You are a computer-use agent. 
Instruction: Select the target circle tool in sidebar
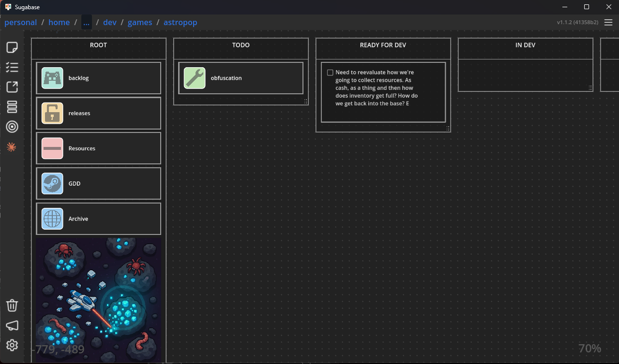[12, 127]
